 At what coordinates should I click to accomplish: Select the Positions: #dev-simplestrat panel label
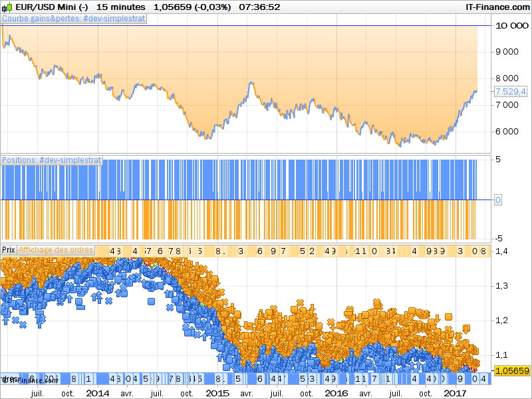[52, 160]
